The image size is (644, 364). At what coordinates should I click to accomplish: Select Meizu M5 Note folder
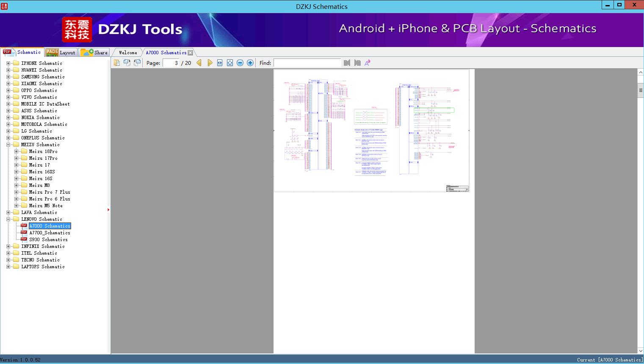click(x=46, y=206)
